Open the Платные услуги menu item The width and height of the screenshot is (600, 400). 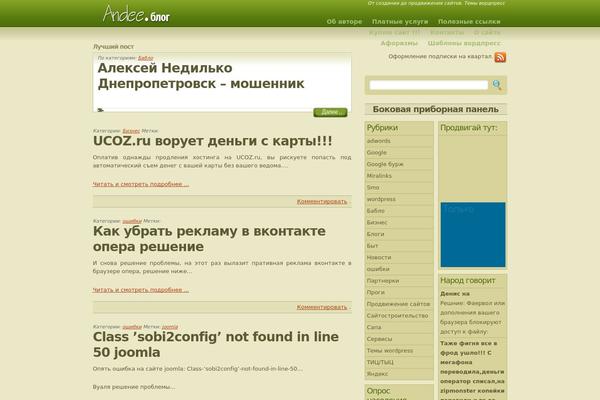(400, 22)
